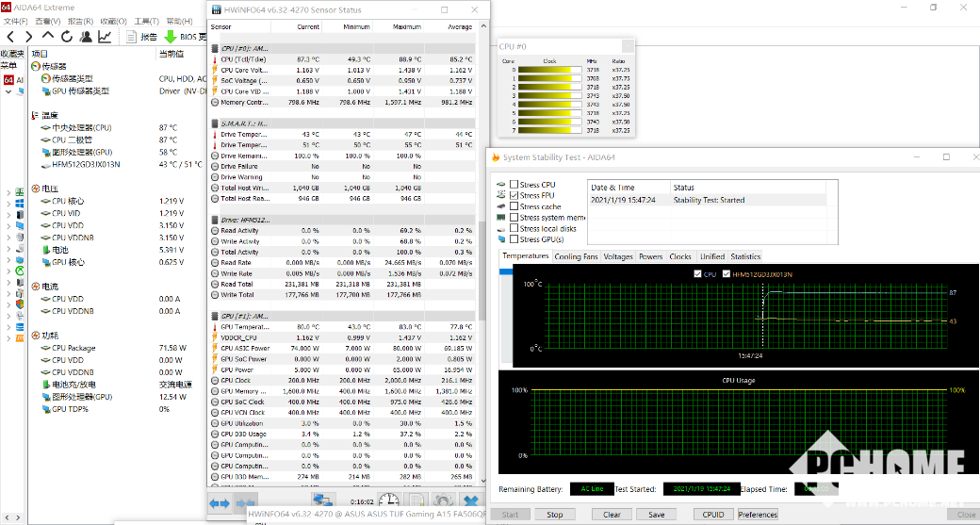This screenshot has height=525, width=980.
Task: Click the 报告 report page icon
Action: tap(131, 37)
